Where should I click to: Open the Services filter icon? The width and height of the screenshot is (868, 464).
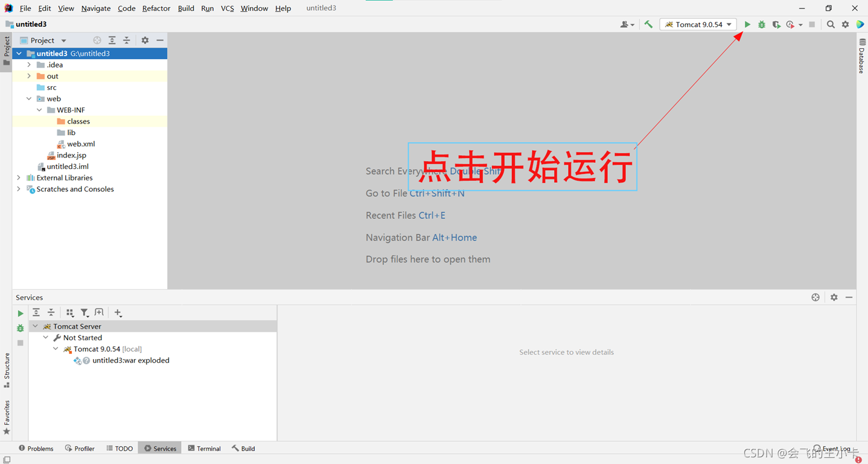pyautogui.click(x=85, y=313)
